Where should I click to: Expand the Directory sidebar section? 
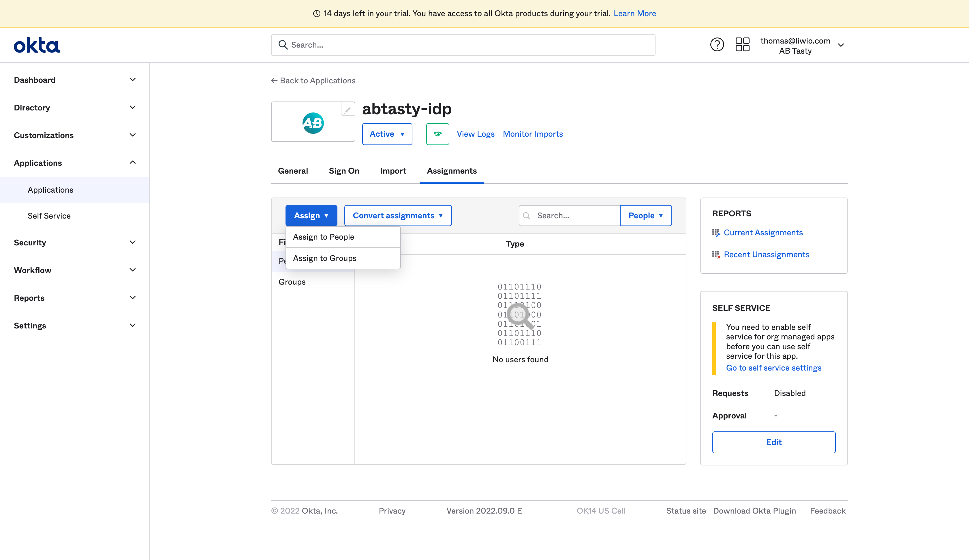[75, 108]
